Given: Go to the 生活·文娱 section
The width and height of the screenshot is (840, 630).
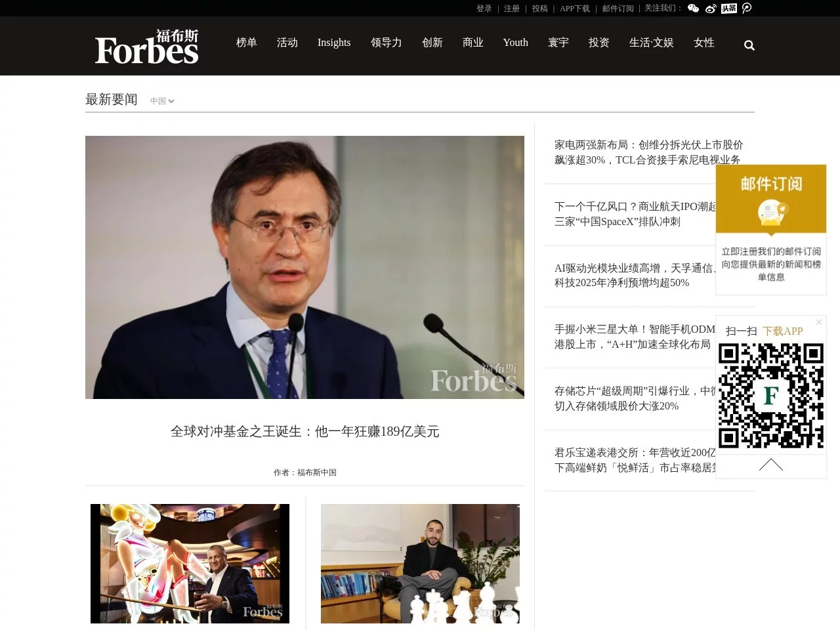Looking at the screenshot, I should [651, 43].
